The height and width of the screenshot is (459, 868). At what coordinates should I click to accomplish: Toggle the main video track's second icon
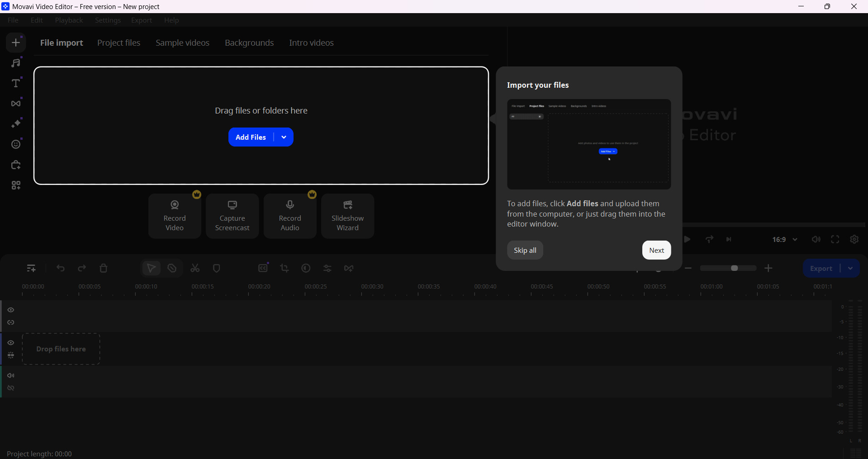point(11,355)
